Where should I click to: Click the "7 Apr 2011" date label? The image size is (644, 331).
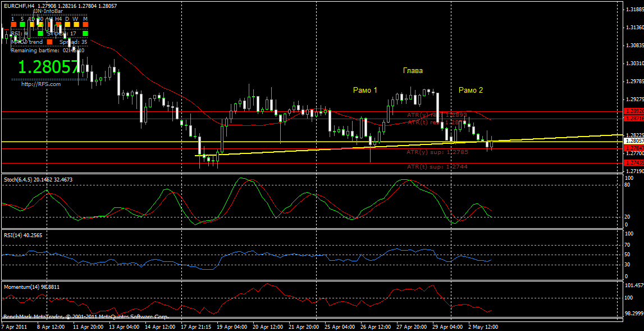(13, 327)
